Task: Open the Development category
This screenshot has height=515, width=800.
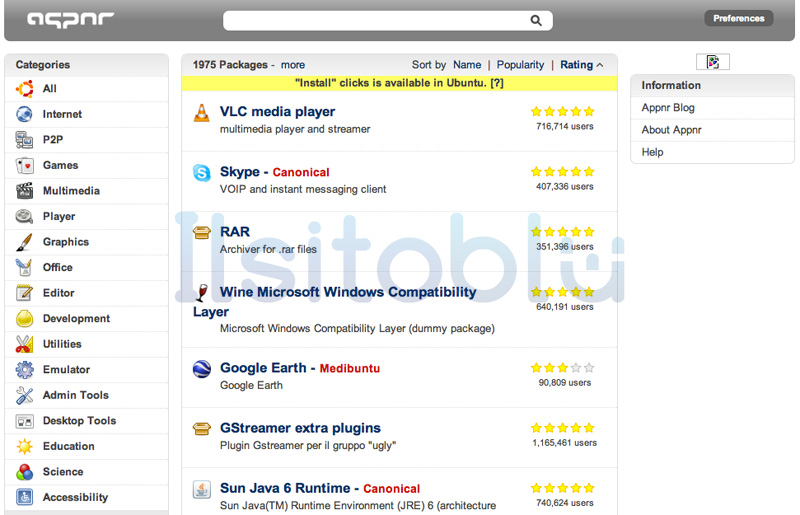Action: click(x=76, y=319)
